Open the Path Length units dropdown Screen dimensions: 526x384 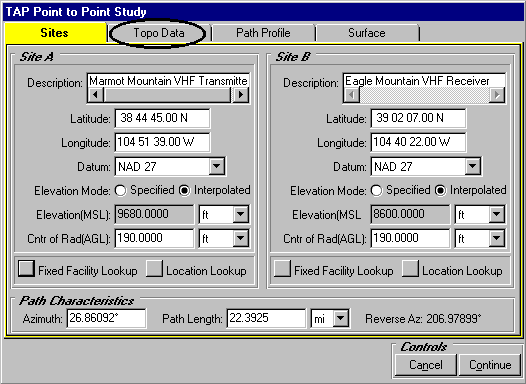coord(341,318)
